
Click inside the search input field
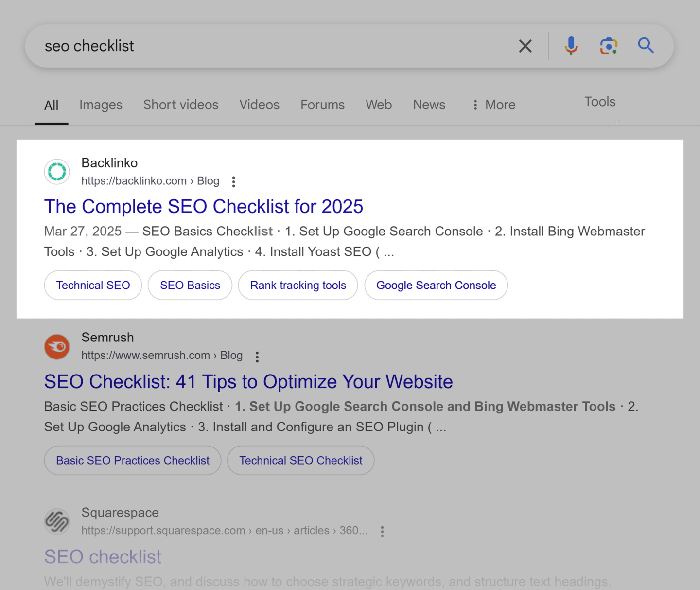243,46
